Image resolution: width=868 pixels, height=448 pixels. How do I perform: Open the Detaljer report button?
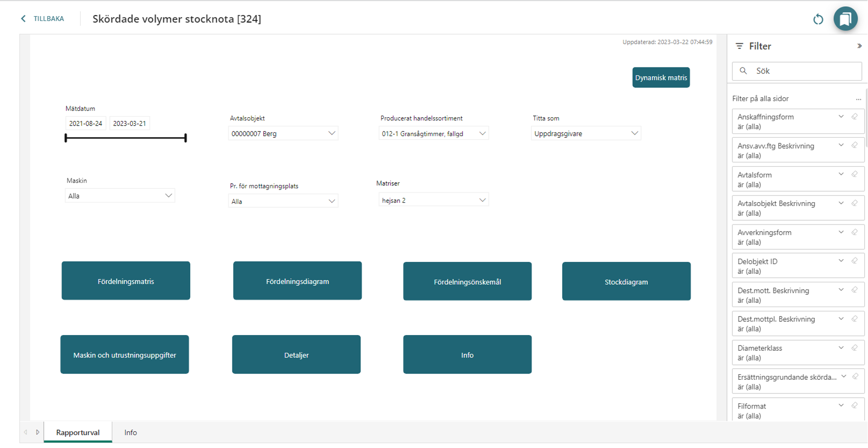tap(296, 355)
